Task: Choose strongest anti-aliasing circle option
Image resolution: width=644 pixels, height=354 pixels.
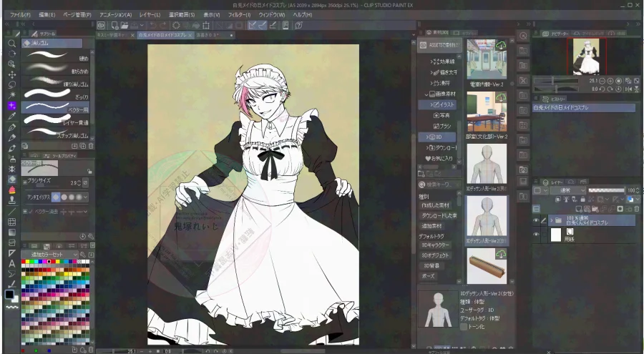Action: point(79,197)
